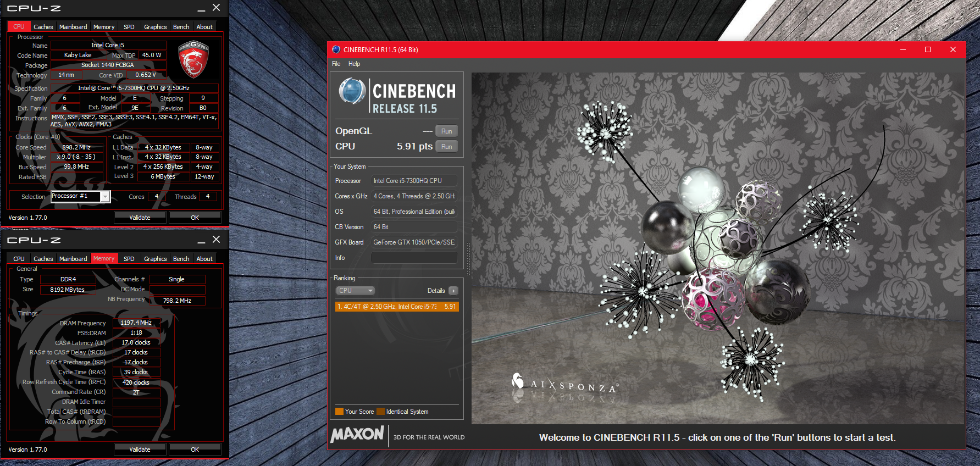Switch to CPU tab in bottom CPU-Z
The width and height of the screenshot is (980, 466).
[19, 259]
